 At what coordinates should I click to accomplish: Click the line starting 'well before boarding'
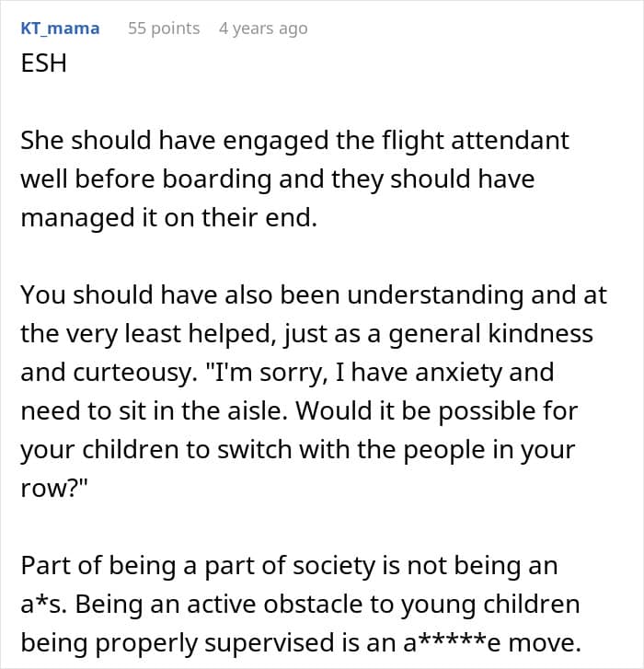click(277, 179)
